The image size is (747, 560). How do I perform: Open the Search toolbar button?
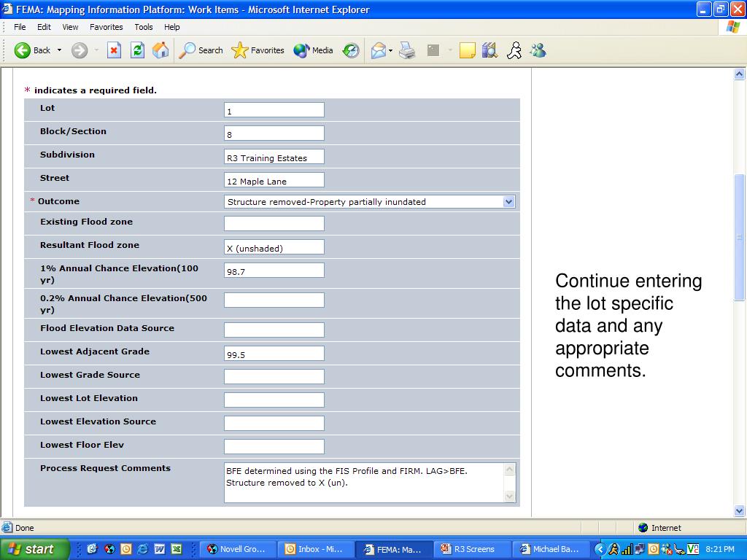tap(201, 50)
